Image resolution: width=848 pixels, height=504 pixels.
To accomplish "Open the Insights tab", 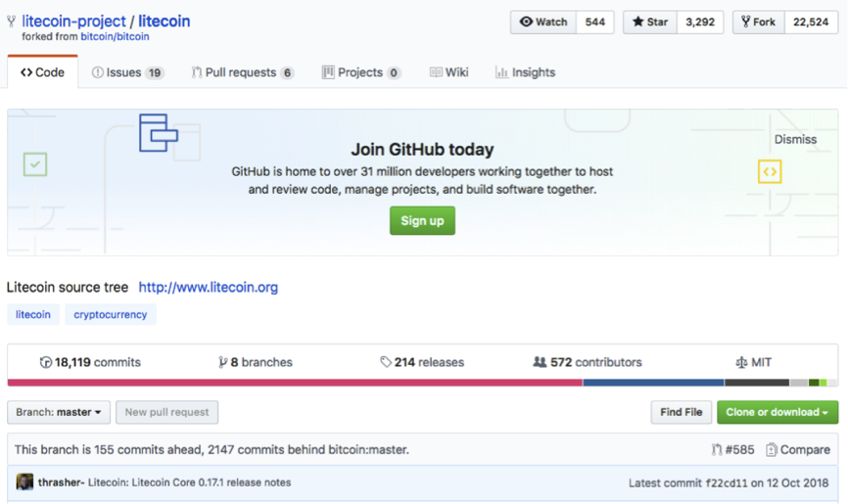I will (x=525, y=72).
